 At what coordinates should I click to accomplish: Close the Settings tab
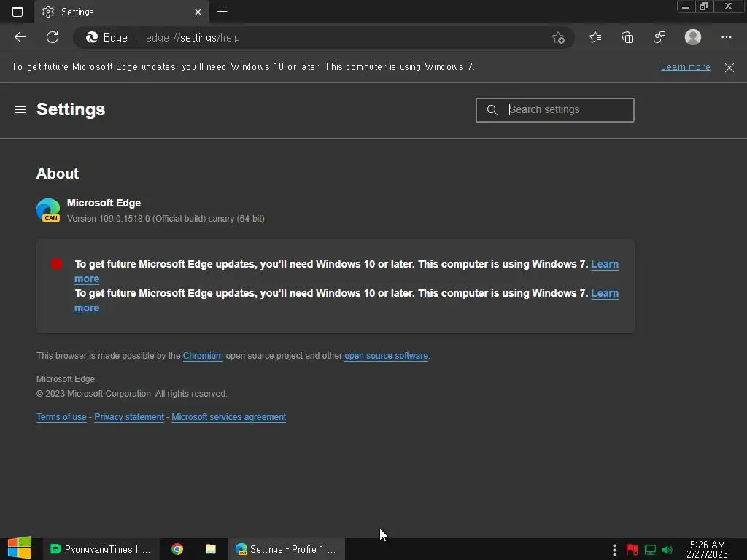[x=198, y=12]
